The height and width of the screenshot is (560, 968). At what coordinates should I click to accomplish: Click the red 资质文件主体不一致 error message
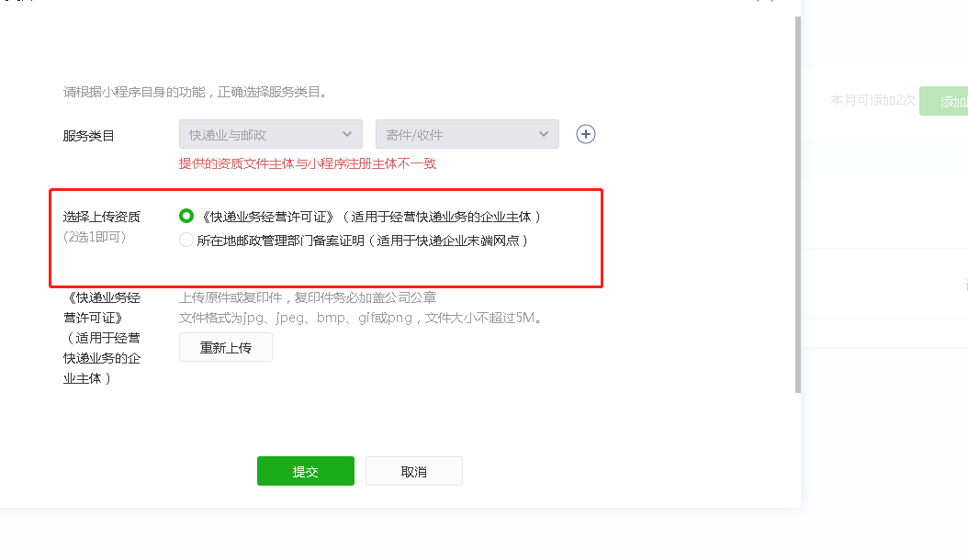point(308,163)
